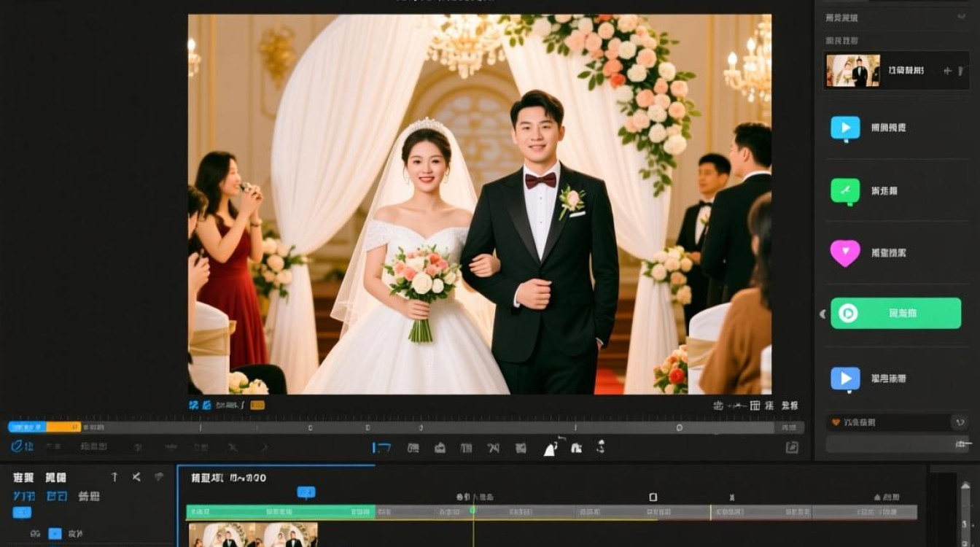This screenshot has width=980, height=547.
Task: Click the green speech-bubble pen icon
Action: click(x=845, y=191)
